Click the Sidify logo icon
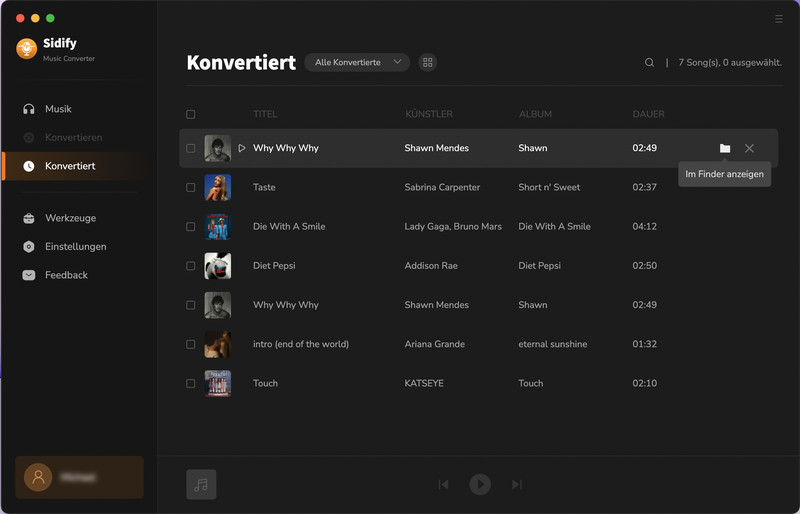This screenshot has width=800, height=514. tap(27, 48)
